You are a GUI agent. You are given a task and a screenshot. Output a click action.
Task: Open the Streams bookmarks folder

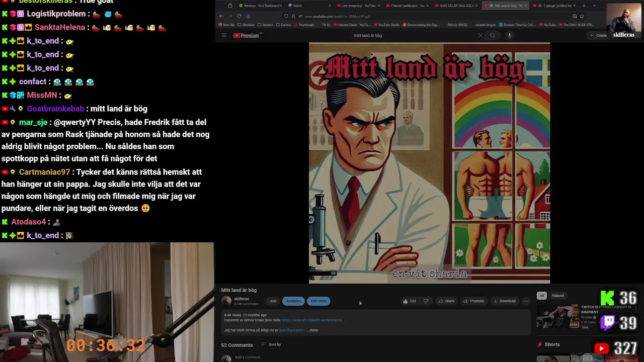[x=265, y=25]
